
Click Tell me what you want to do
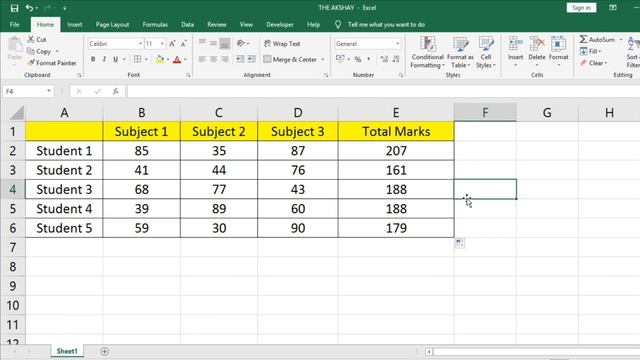pos(386,24)
